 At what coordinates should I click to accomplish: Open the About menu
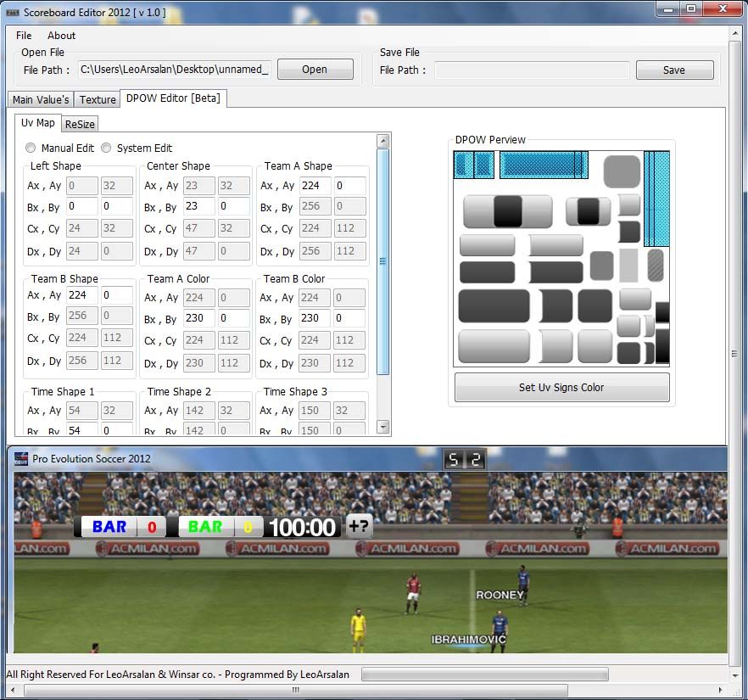pos(61,36)
